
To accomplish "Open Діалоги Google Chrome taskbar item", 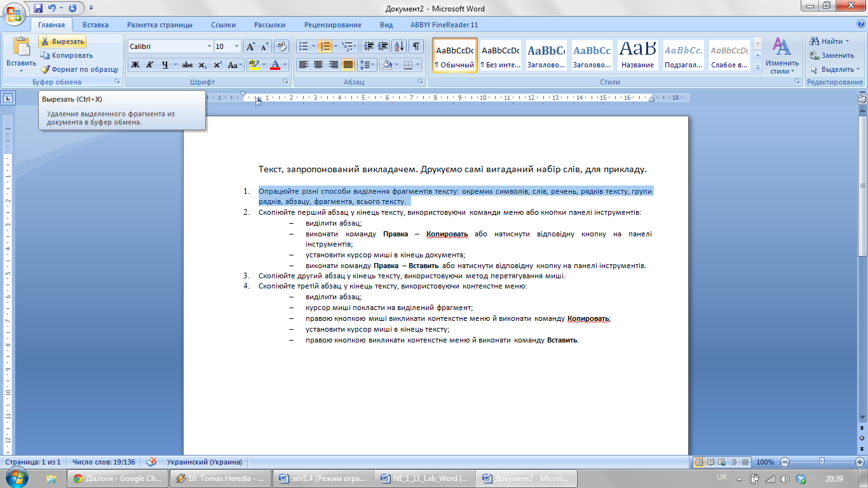I will (x=117, y=478).
